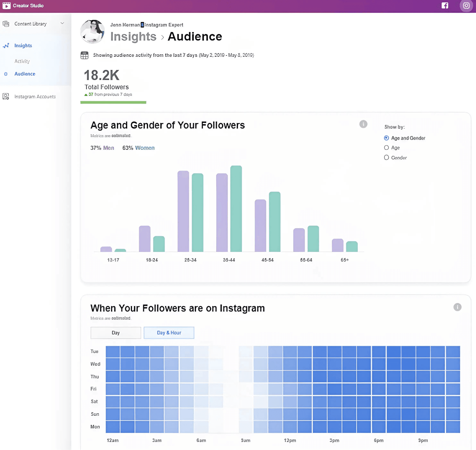Open Instagram Accounts in sidebar

(x=35, y=96)
